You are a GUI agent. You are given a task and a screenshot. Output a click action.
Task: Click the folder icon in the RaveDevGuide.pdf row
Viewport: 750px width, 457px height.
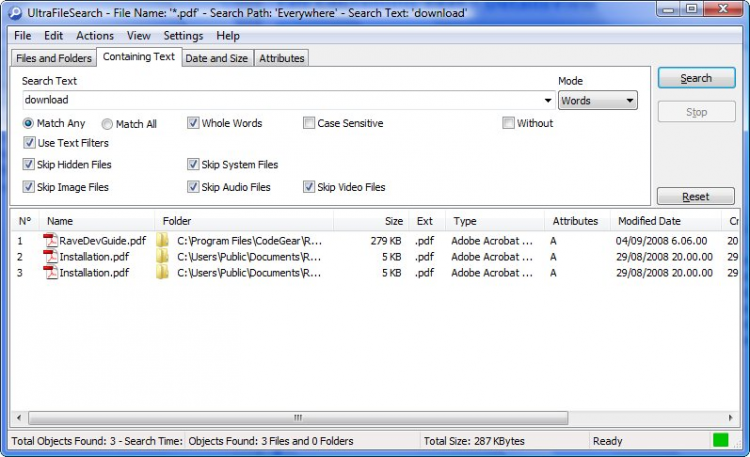163,240
